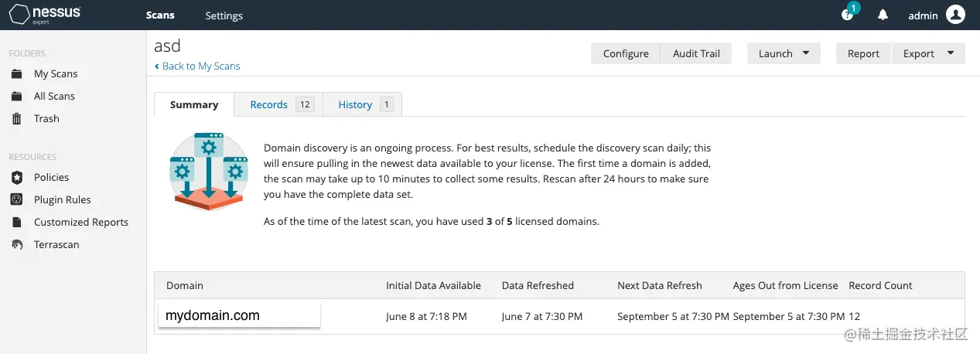
Task: Click the Terrascan icon in sidebar
Action: point(16,245)
